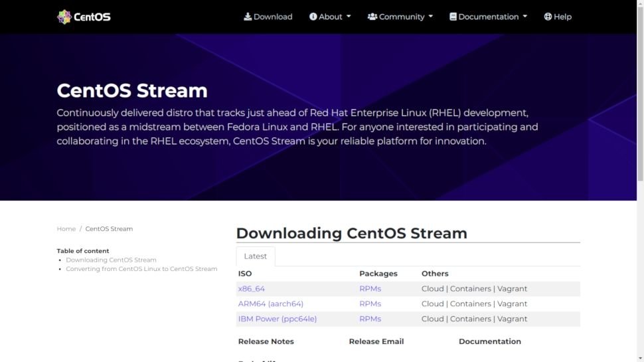Click the Community people icon
The image size is (644, 362).
(372, 17)
